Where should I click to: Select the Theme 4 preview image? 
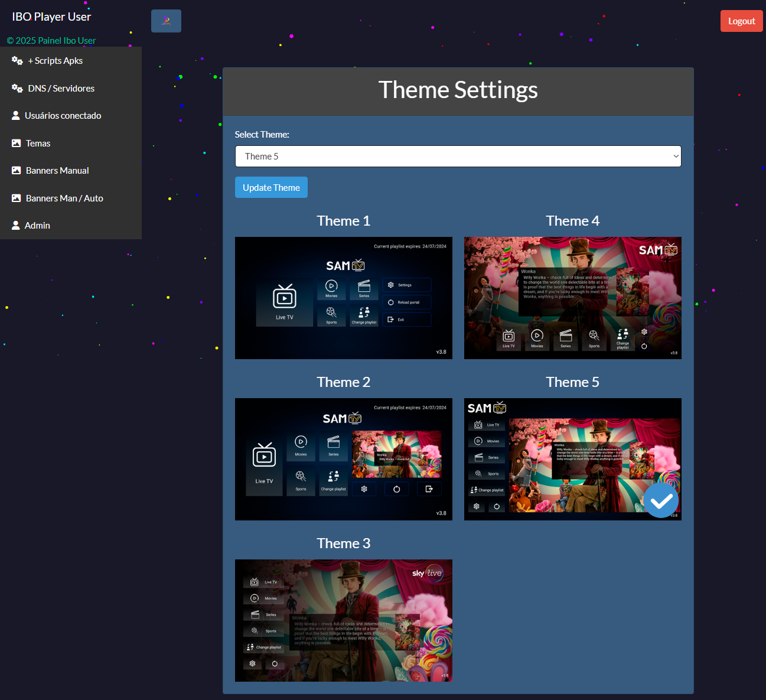572,298
